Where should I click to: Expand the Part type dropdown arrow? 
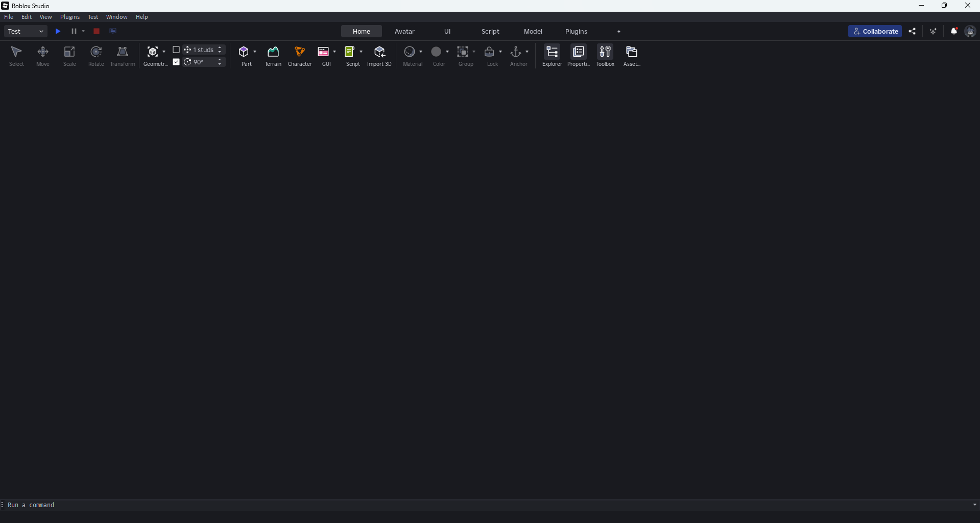click(255, 52)
